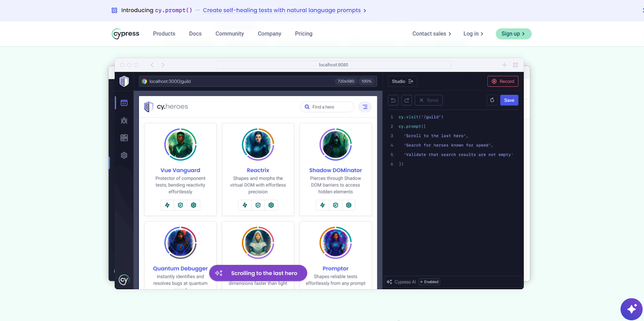
Task: Open the 720x580 viewport size badge
Action: click(346, 81)
